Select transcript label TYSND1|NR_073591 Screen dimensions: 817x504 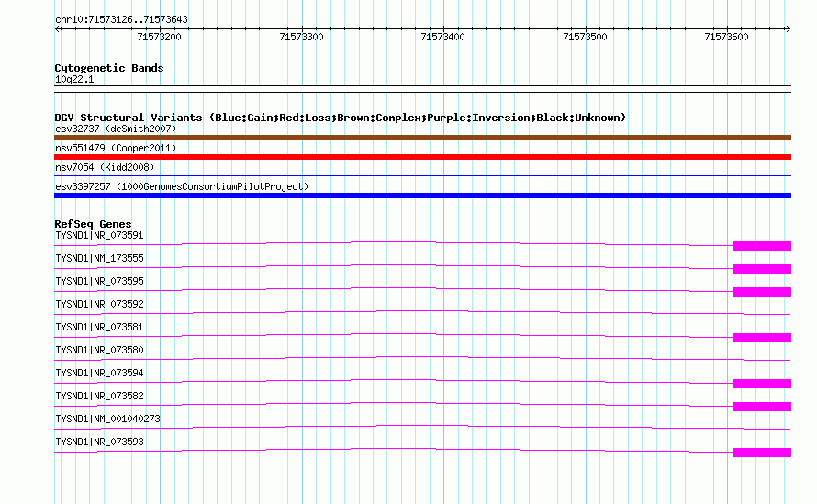click(99, 236)
